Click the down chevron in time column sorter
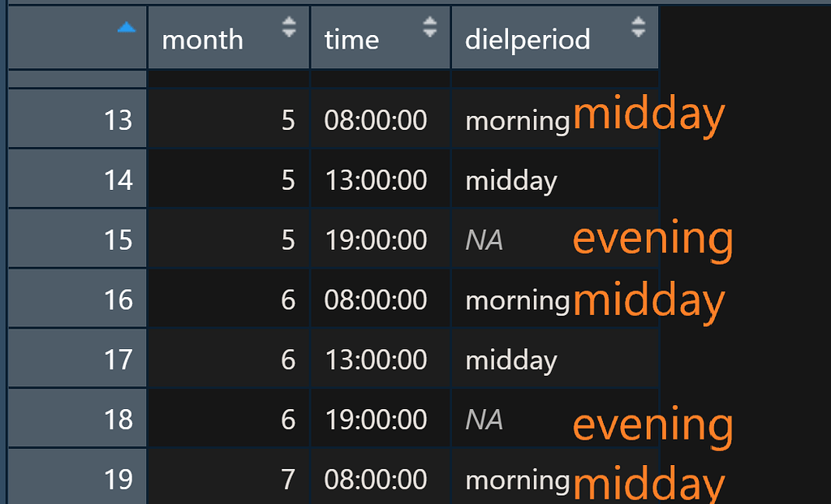This screenshot has height=504, width=831. 430,32
